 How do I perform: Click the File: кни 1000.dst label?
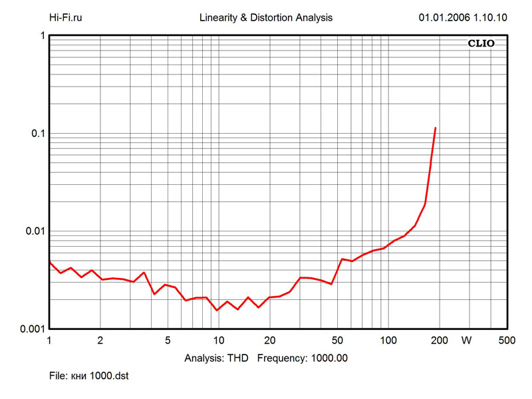pyautogui.click(x=88, y=376)
